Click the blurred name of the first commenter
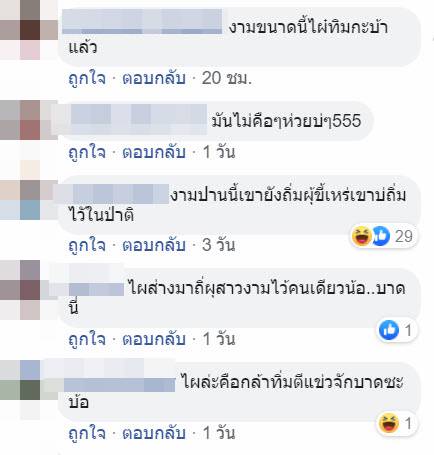Viewport: 434px width, 455px height. click(142, 22)
